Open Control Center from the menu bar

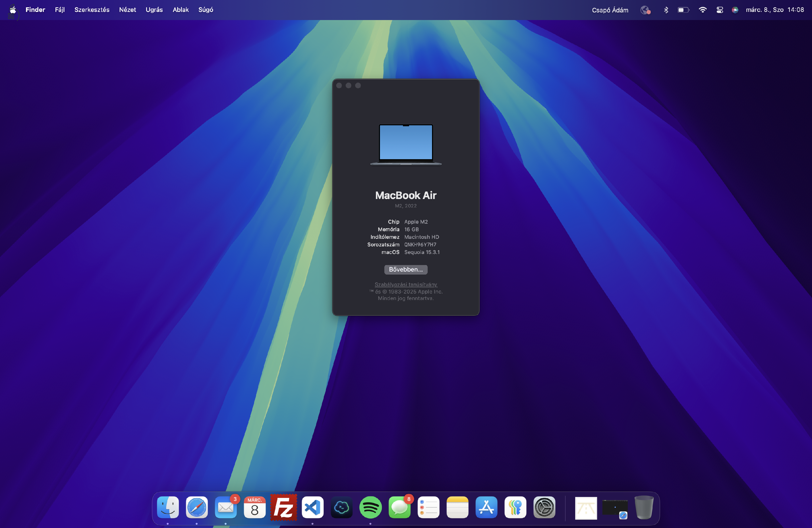coord(719,10)
